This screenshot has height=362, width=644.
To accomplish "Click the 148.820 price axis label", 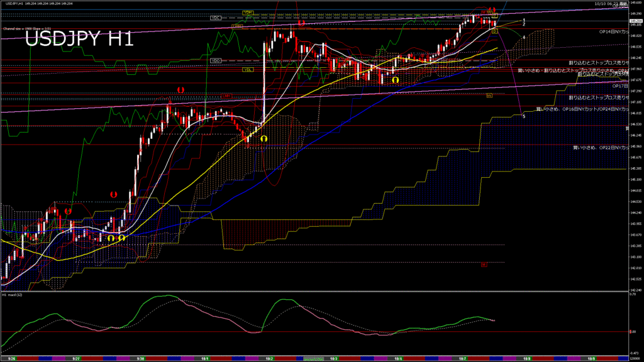I will [x=635, y=36].
